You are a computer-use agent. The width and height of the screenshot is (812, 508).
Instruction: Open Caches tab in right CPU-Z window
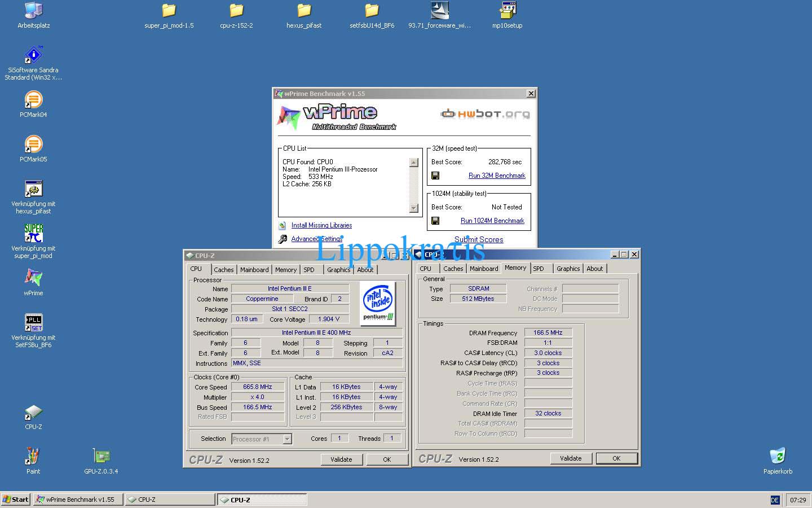[x=453, y=269]
